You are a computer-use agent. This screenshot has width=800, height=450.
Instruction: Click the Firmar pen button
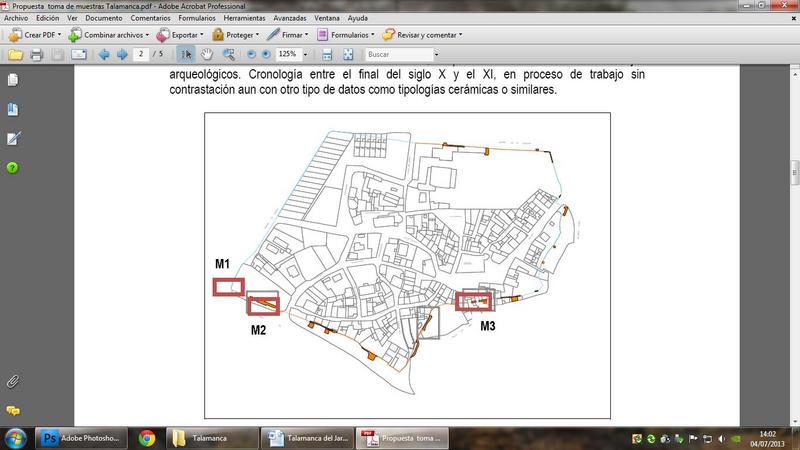pyautogui.click(x=288, y=35)
